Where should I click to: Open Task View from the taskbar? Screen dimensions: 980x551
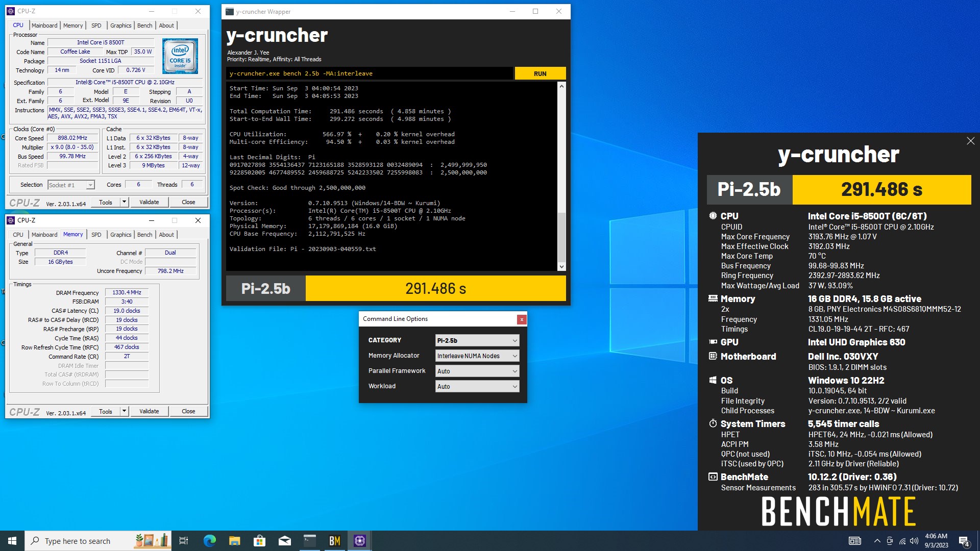click(184, 541)
